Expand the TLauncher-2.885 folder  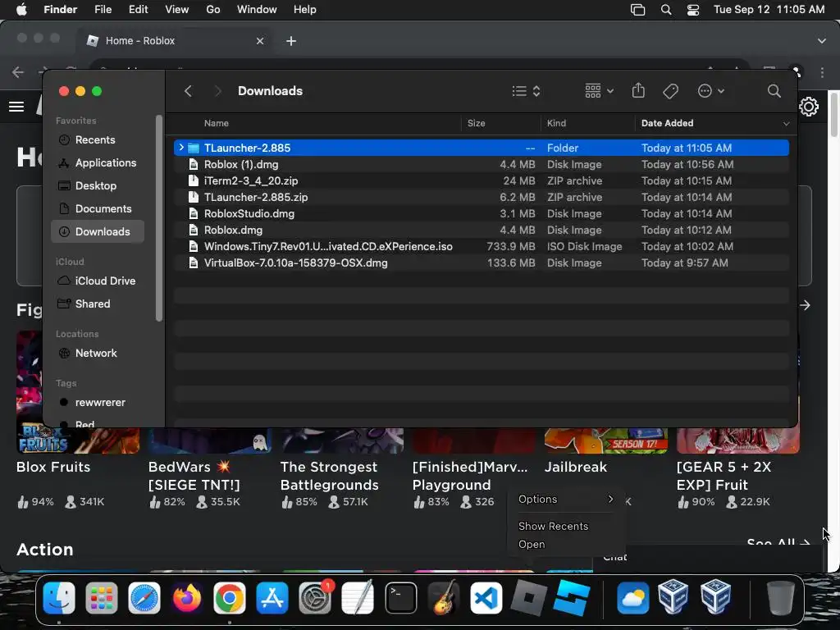(181, 148)
